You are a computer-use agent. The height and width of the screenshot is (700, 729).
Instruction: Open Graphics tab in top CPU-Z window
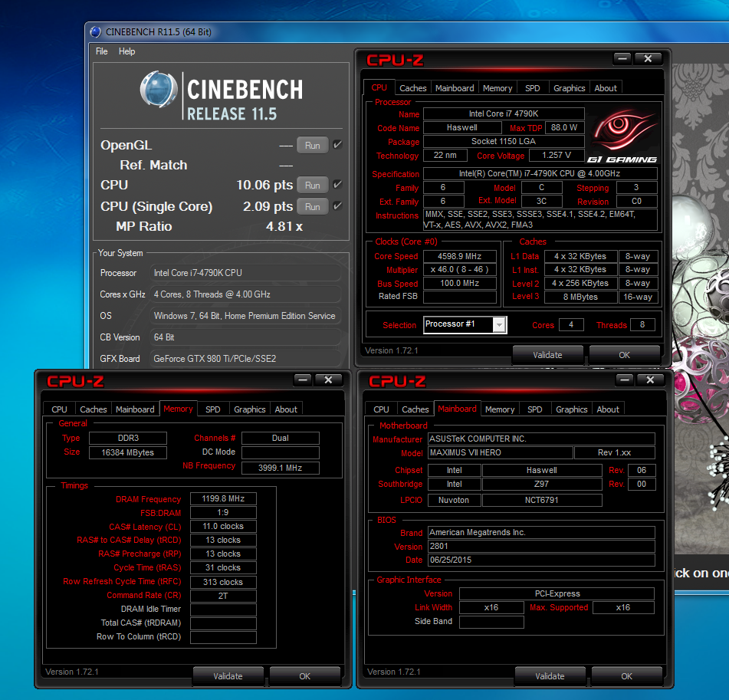pyautogui.click(x=569, y=88)
